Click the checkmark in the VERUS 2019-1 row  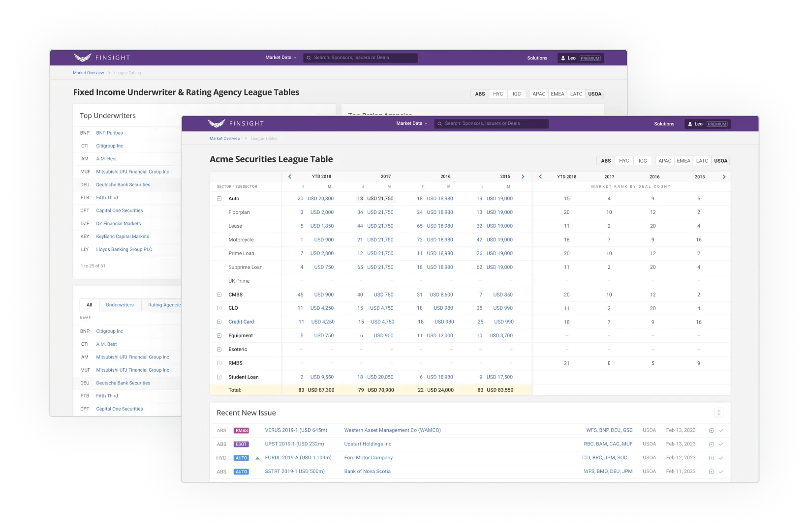pyautogui.click(x=721, y=430)
